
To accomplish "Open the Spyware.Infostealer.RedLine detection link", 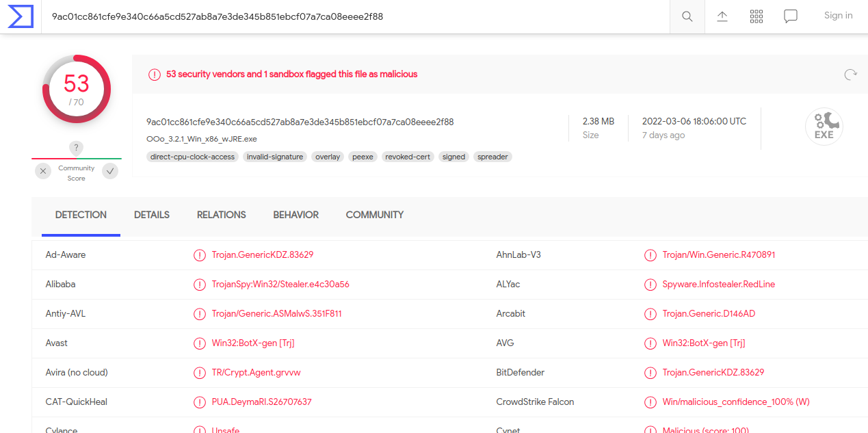I will pyautogui.click(x=718, y=284).
